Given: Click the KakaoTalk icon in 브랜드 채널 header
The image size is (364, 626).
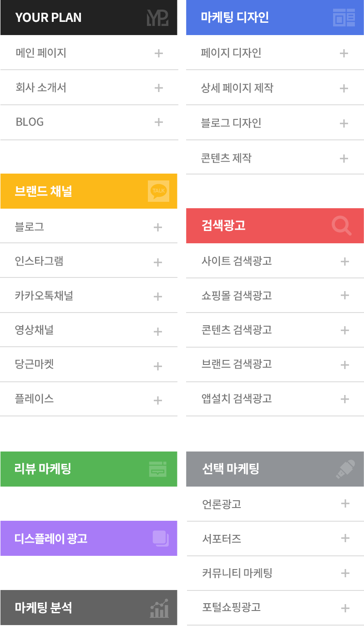Looking at the screenshot, I should (159, 191).
